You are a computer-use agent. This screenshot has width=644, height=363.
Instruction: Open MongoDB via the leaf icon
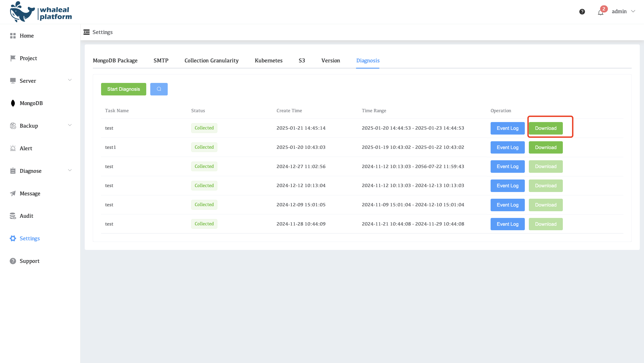(x=13, y=103)
